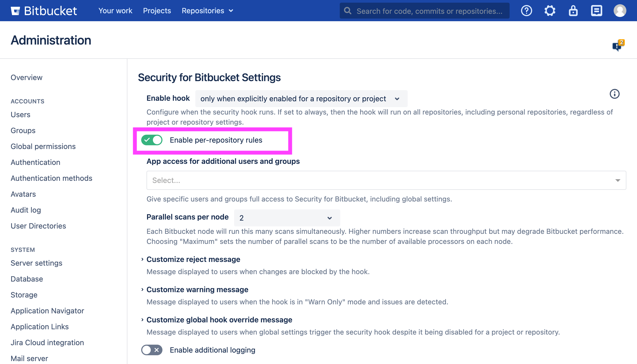The width and height of the screenshot is (637, 364).
Task: Expand Customize global hook override message
Action: (x=219, y=320)
